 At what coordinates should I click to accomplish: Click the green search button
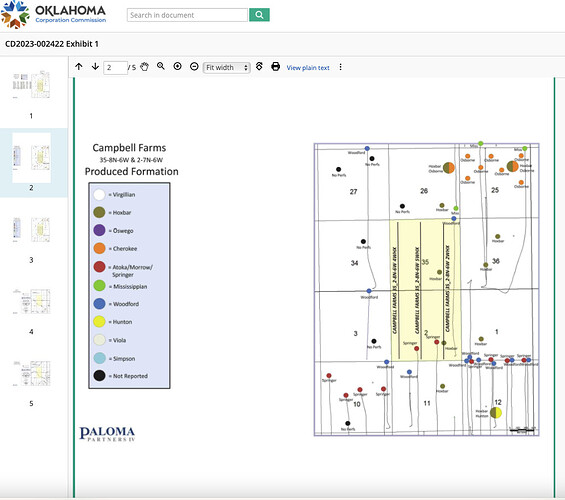(x=259, y=15)
